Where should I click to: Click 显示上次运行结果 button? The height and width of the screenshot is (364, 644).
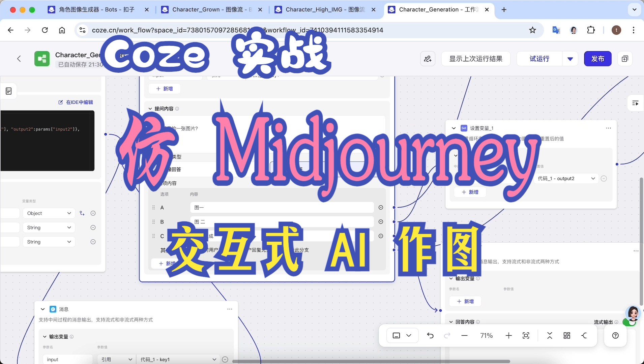[x=476, y=59]
